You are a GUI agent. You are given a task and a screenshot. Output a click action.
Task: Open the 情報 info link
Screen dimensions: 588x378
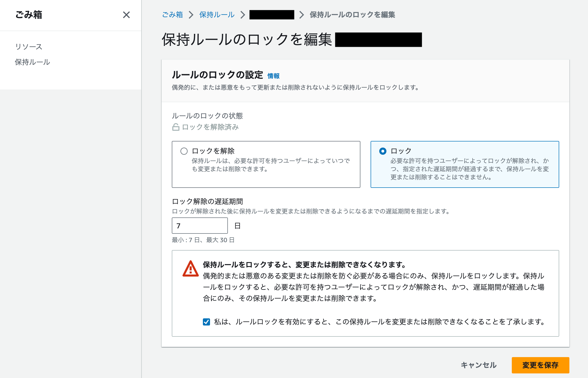click(x=273, y=76)
